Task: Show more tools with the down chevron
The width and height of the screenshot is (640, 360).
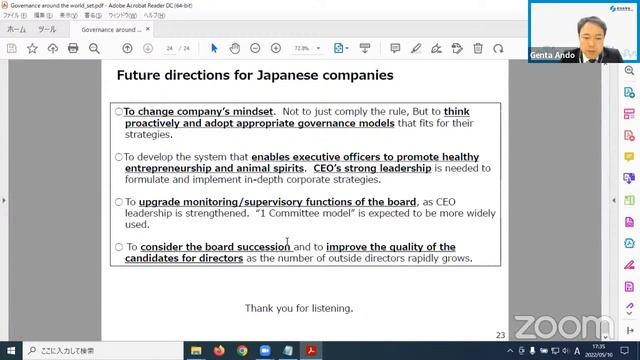Action: (x=629, y=313)
